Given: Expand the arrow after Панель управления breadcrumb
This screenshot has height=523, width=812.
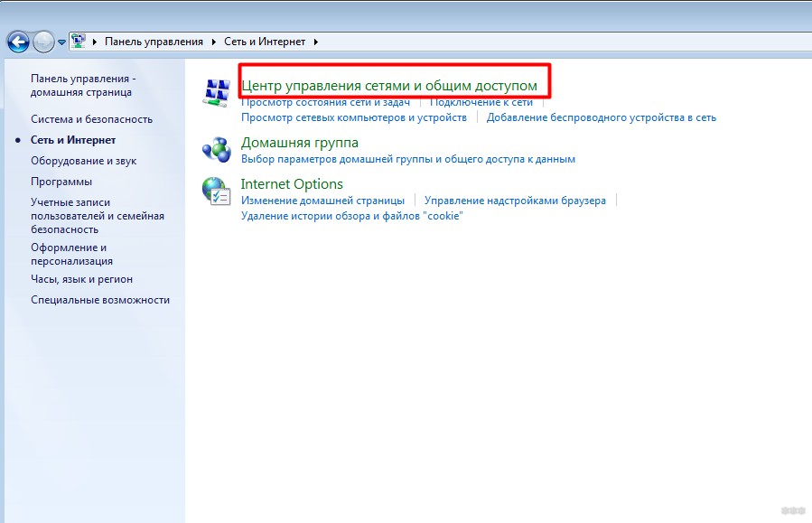Looking at the screenshot, I should [x=214, y=42].
